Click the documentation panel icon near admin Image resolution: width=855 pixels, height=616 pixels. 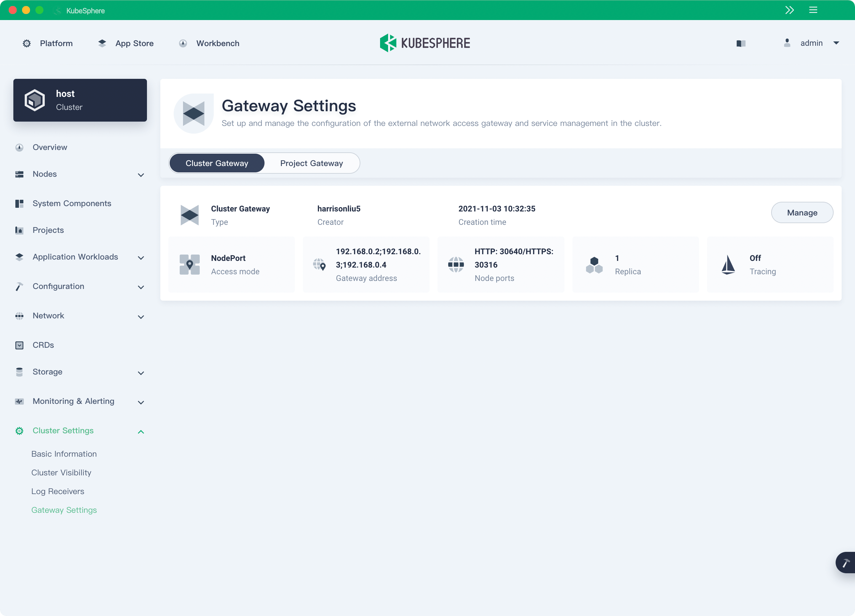tap(740, 43)
